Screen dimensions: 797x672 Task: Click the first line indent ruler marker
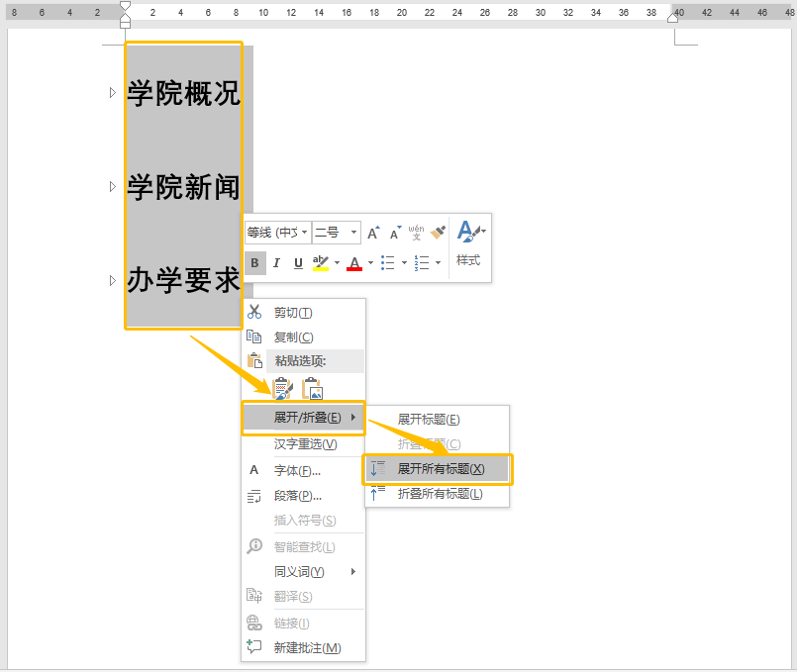pos(125,7)
